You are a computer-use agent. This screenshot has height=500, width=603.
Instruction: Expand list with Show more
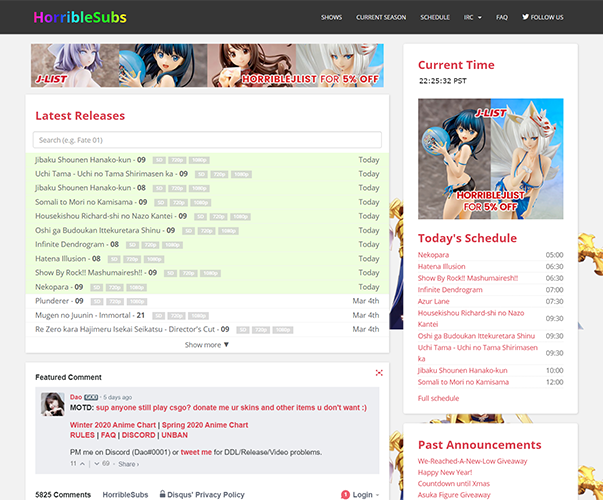pos(207,345)
